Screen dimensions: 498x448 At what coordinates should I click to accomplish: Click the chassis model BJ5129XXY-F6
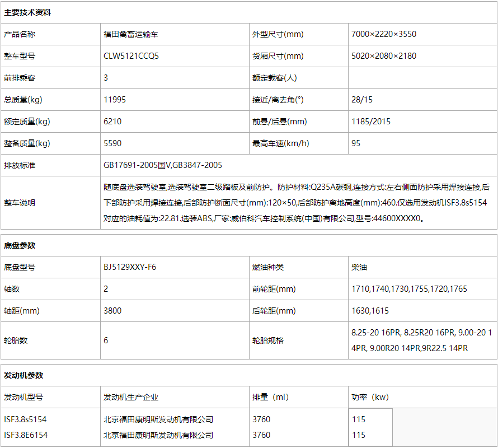click(130, 267)
